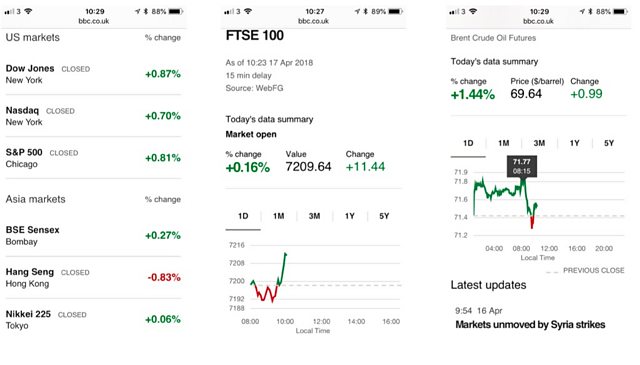640x365 pixels.
Task: Tap the FTSE 100 line chart peak
Action: click(x=285, y=254)
